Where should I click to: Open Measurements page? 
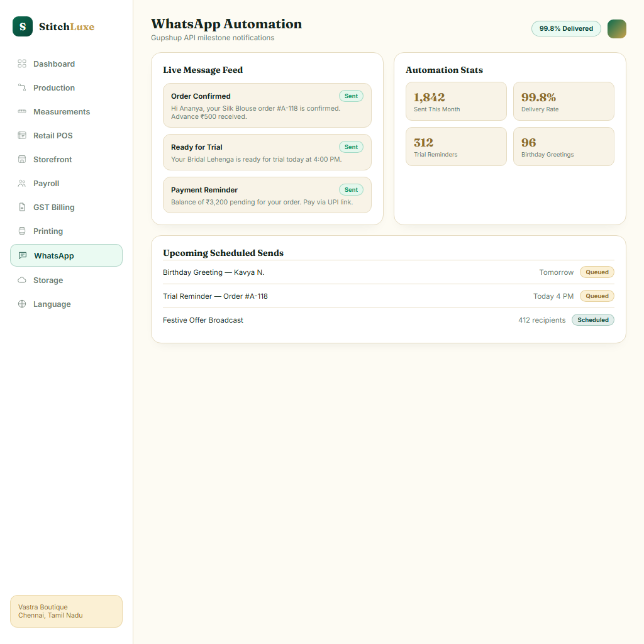point(66,111)
